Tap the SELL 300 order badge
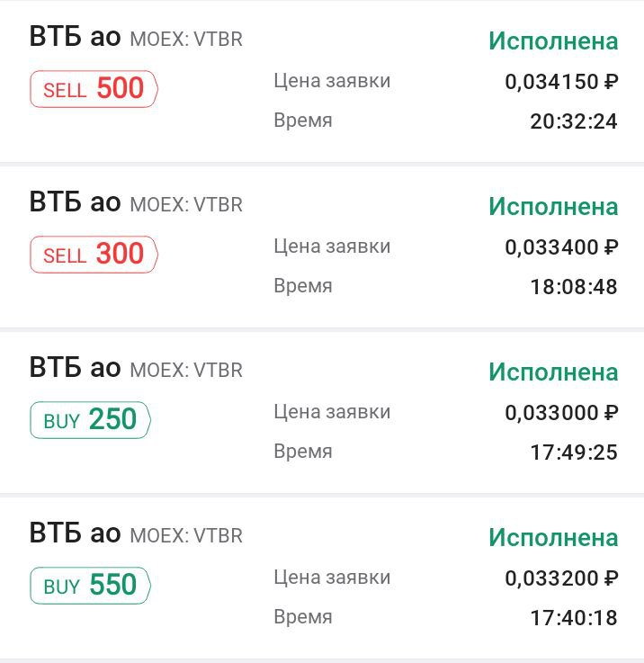 click(x=94, y=254)
